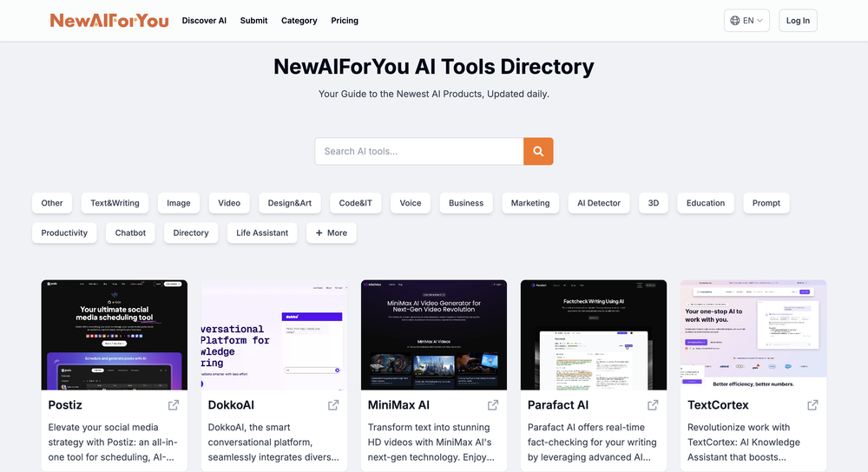The height and width of the screenshot is (472, 868).
Task: Click the Postiz card title
Action: (x=65, y=405)
